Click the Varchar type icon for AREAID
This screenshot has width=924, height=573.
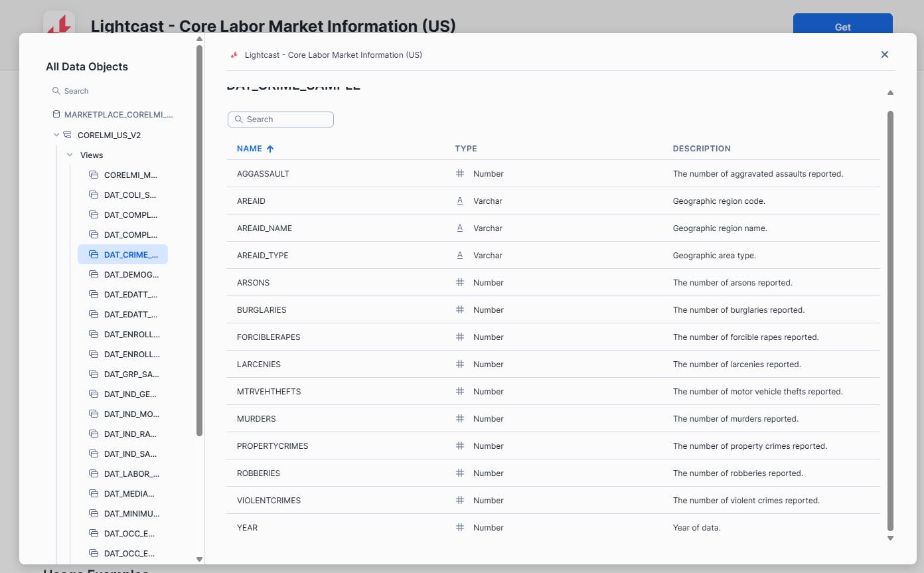coord(460,201)
